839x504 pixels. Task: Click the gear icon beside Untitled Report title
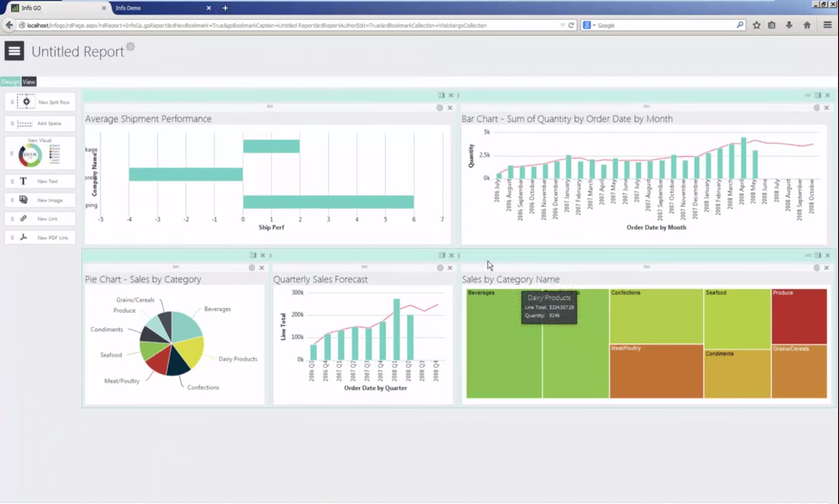tap(130, 46)
